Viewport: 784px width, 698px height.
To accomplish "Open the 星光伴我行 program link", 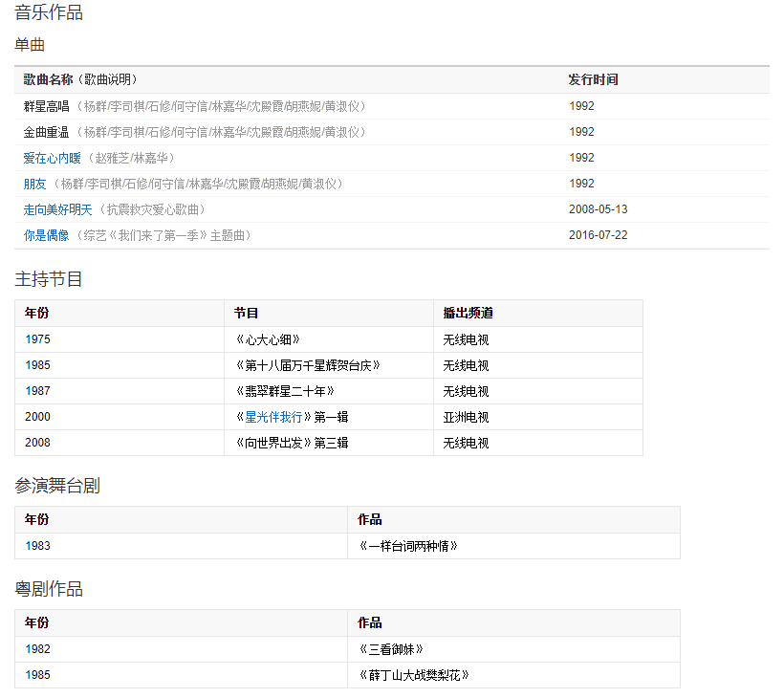I will click(x=273, y=417).
